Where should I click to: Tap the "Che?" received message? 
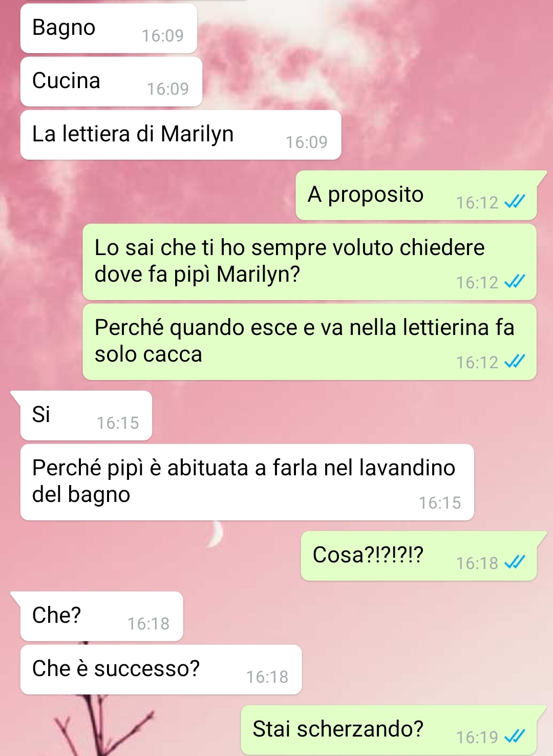[x=101, y=616]
